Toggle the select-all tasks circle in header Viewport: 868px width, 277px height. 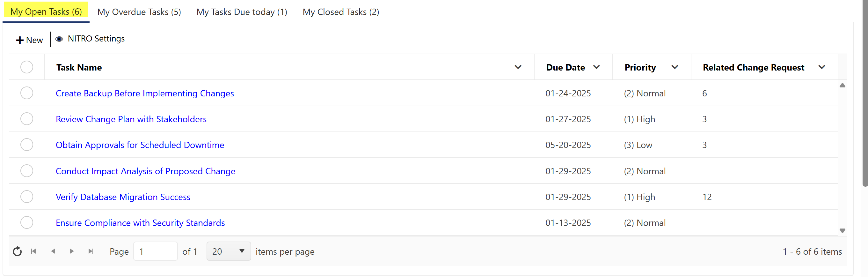(x=27, y=67)
